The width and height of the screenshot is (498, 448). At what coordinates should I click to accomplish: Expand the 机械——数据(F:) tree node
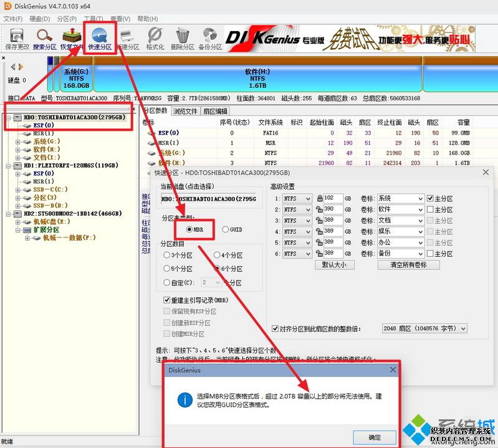(x=27, y=238)
